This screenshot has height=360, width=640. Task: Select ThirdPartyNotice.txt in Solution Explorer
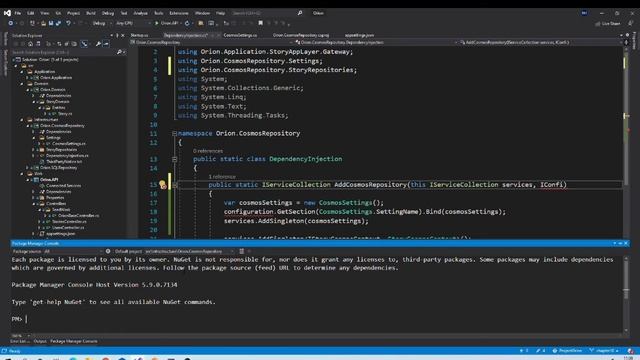click(64, 162)
